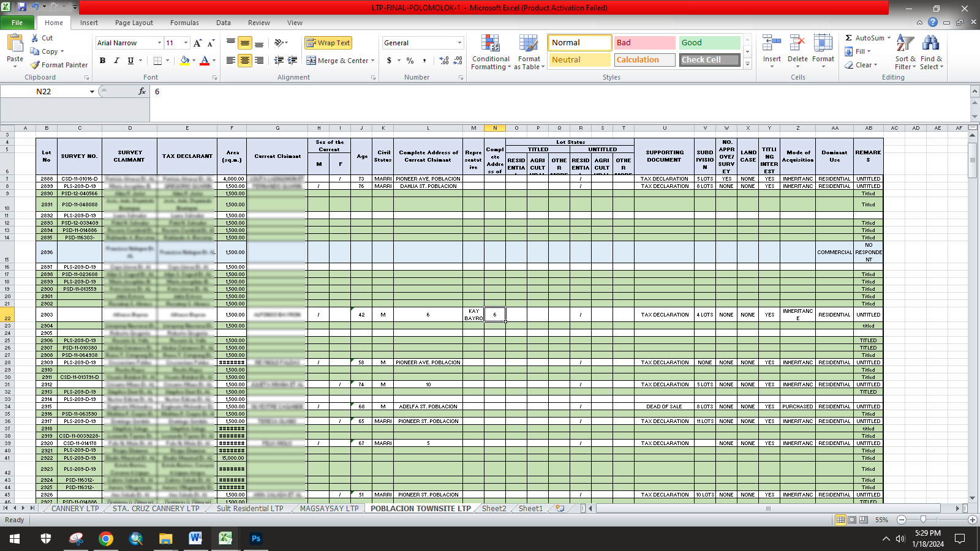Click the Insert cells icon
This screenshot has width=980, height=551.
(x=772, y=43)
